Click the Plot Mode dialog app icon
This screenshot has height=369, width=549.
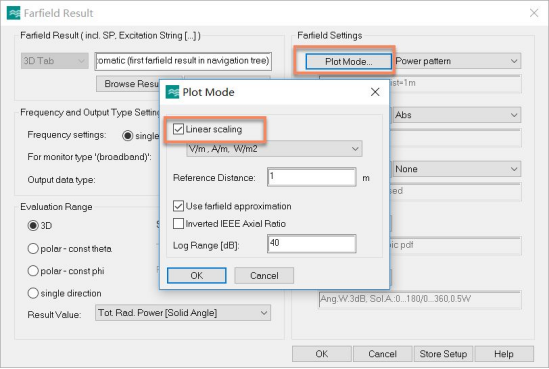coord(172,92)
